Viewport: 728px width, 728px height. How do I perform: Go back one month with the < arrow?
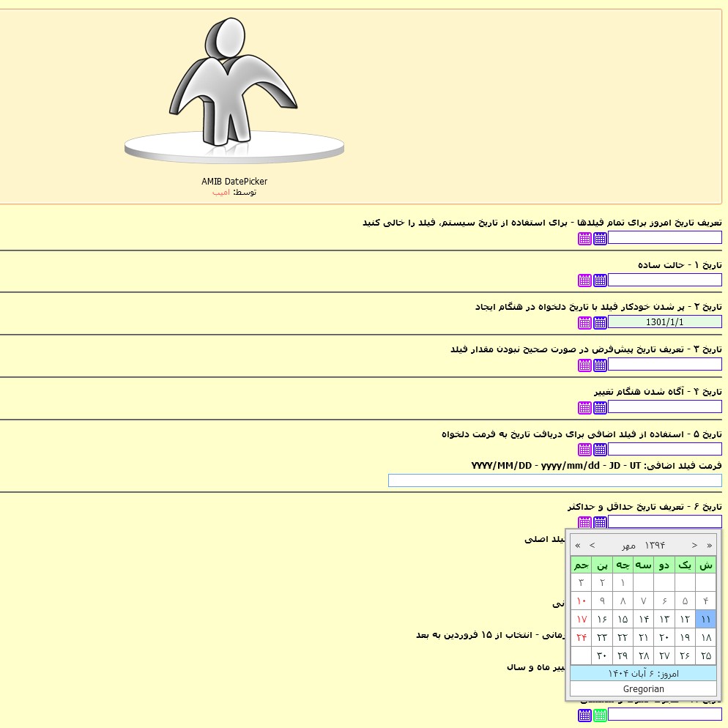click(592, 545)
